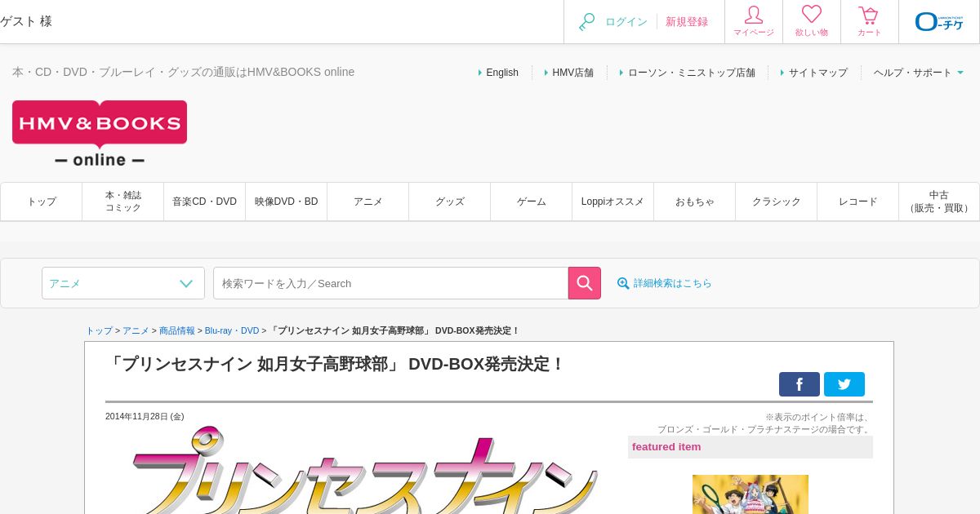Select the アニメ navigation tab
This screenshot has height=514, width=980.
pos(368,202)
